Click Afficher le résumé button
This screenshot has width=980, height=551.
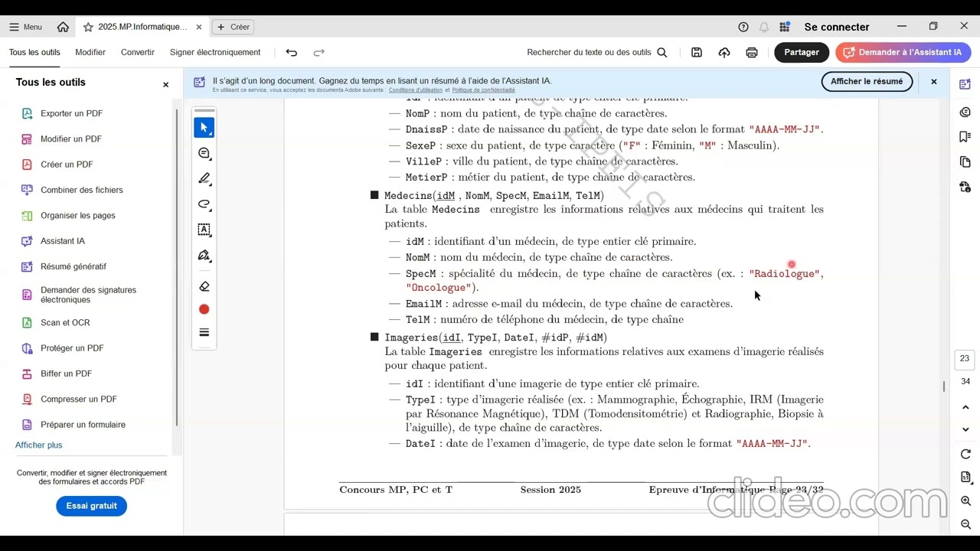pyautogui.click(x=867, y=81)
